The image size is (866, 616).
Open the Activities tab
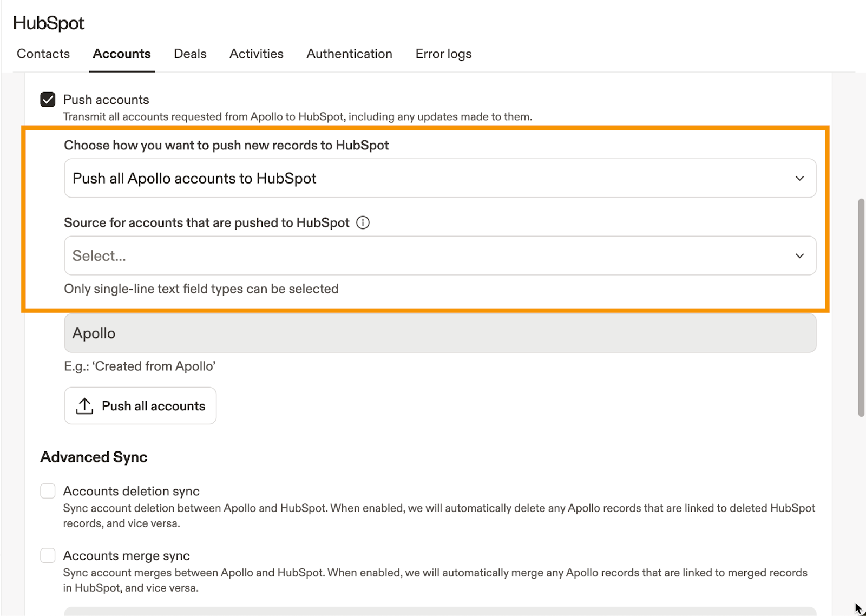coord(256,54)
